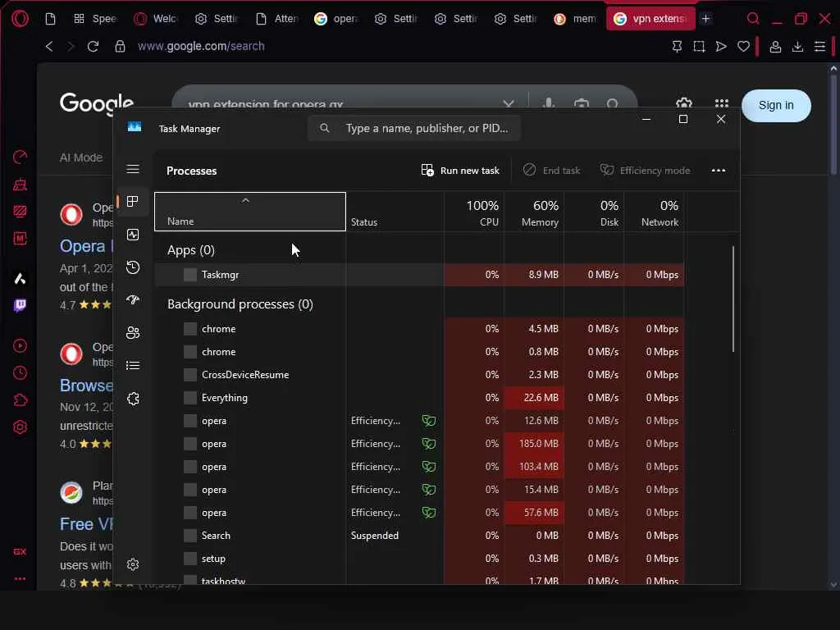The height and width of the screenshot is (630, 840).
Task: Click Opera search tabs magnifier icon
Action: (x=753, y=19)
